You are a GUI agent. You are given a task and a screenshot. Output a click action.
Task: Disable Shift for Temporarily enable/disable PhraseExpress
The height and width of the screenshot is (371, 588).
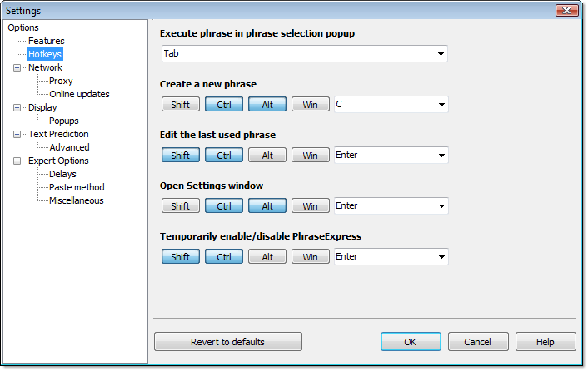point(181,257)
